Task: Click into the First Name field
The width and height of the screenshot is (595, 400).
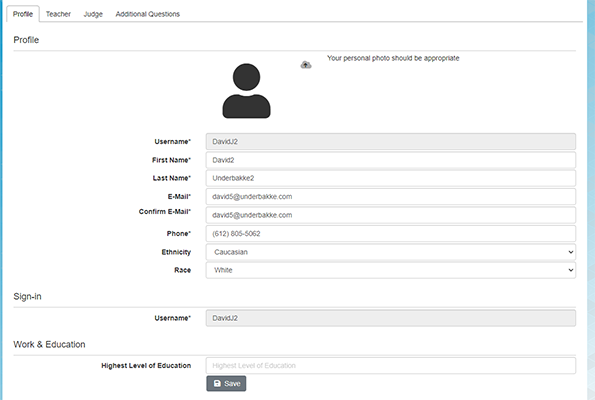Action: (x=390, y=160)
